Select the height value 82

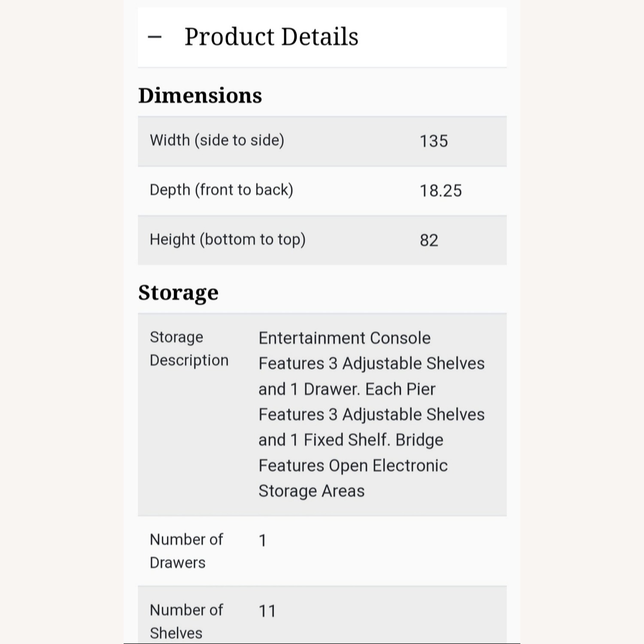429,240
